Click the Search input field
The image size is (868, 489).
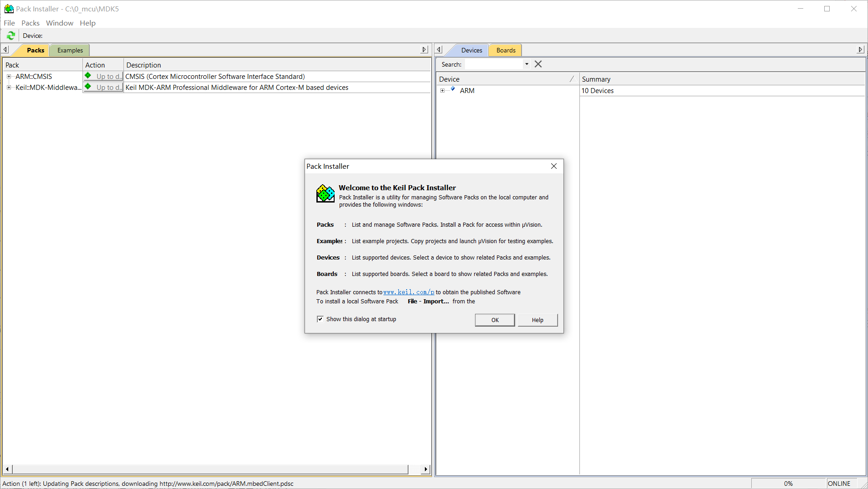[x=494, y=64]
